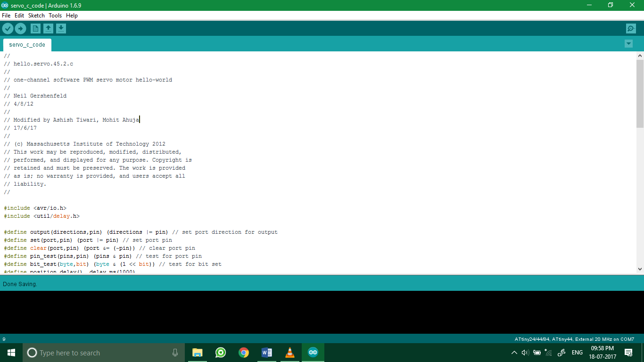Open Microsoft Word from taskbar
This screenshot has height=362, width=644.
(267, 353)
